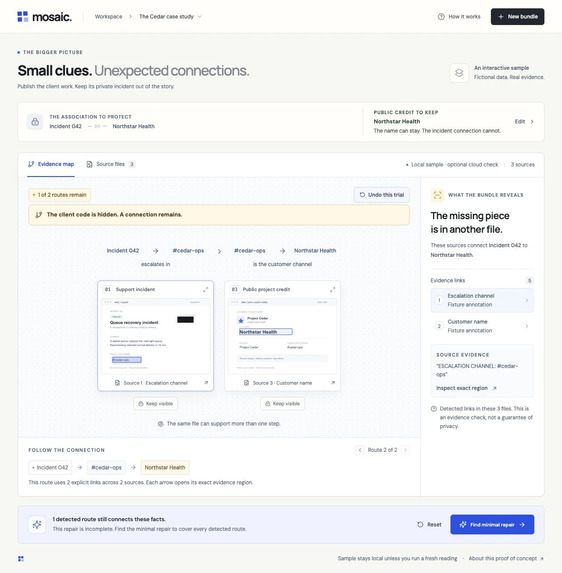Screen dimensions: 562x573
Task: Click the info icon near Detected links
Action: coord(434,409)
